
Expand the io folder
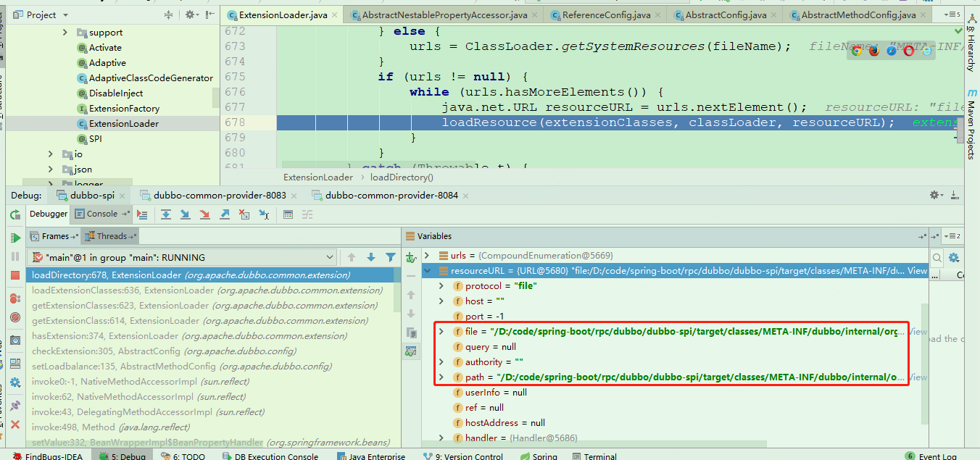pos(50,154)
